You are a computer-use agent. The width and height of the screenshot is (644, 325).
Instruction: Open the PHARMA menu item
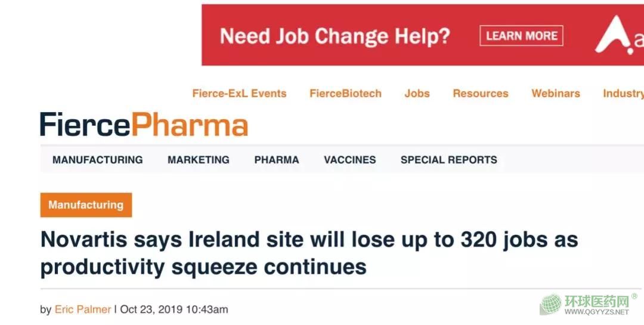click(x=277, y=160)
